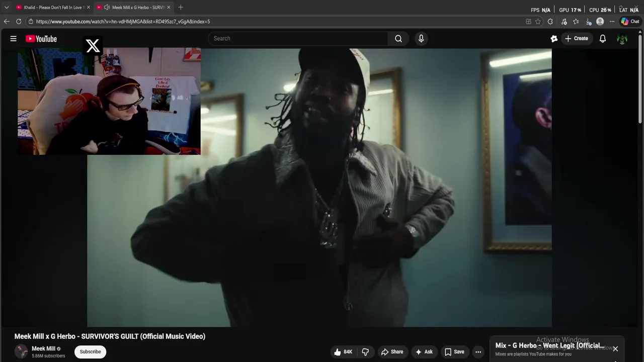
Task: Open the browser downloads icon
Action: point(588,22)
